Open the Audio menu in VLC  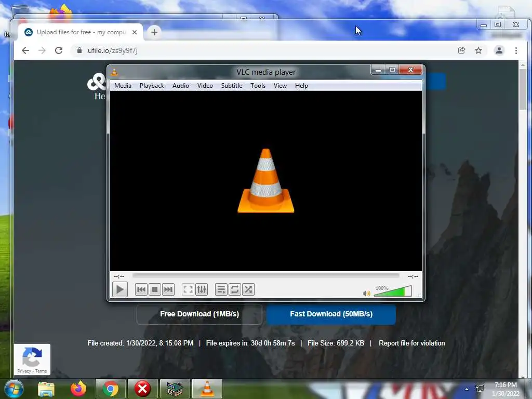click(x=180, y=86)
